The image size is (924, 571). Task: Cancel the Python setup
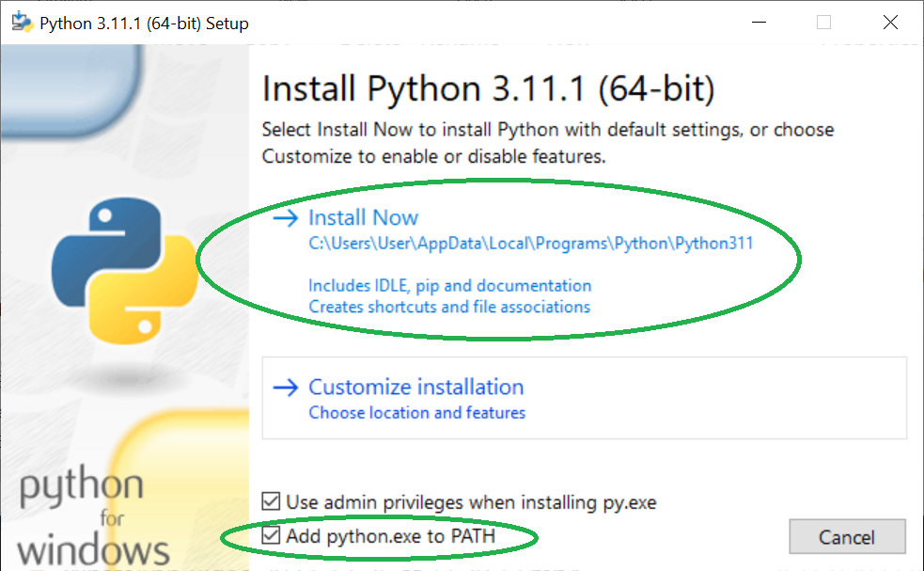click(x=847, y=537)
